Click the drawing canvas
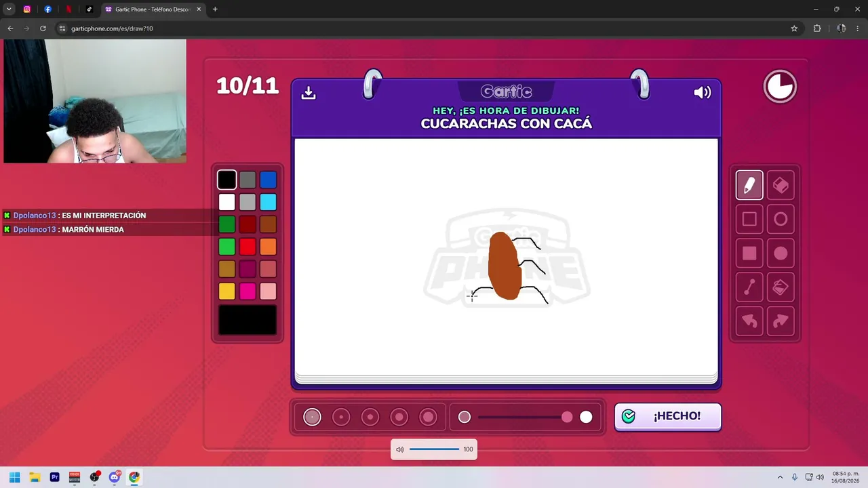 coord(506,256)
